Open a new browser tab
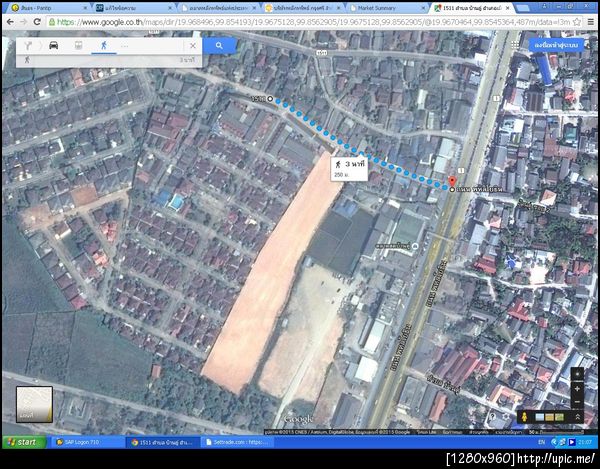Image resolution: width=600 pixels, height=469 pixels. click(x=523, y=8)
